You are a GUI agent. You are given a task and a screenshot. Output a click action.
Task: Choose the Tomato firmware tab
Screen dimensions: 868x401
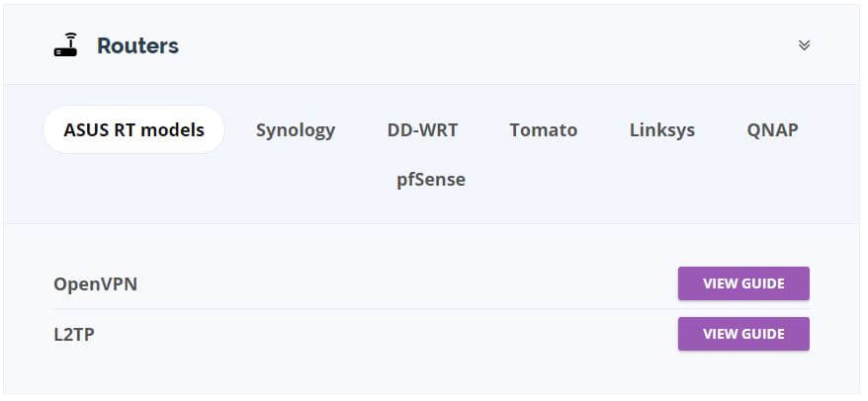pos(543,130)
